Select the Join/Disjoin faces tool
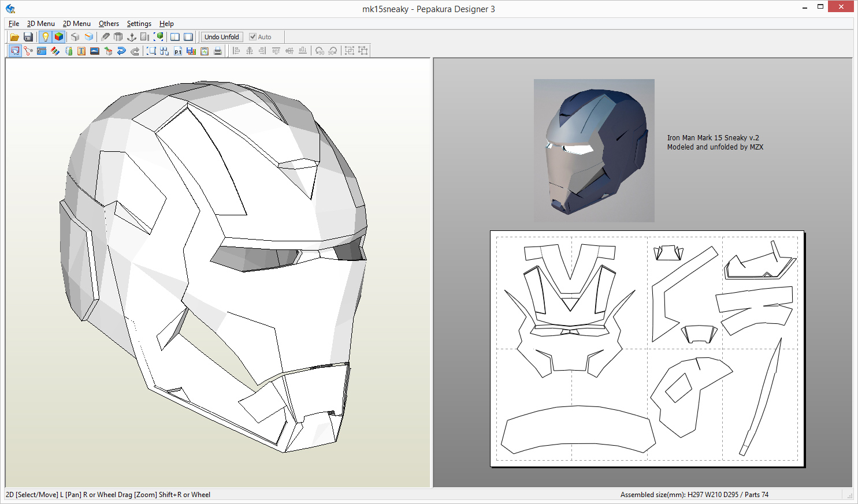The width and height of the screenshot is (858, 504). (28, 51)
